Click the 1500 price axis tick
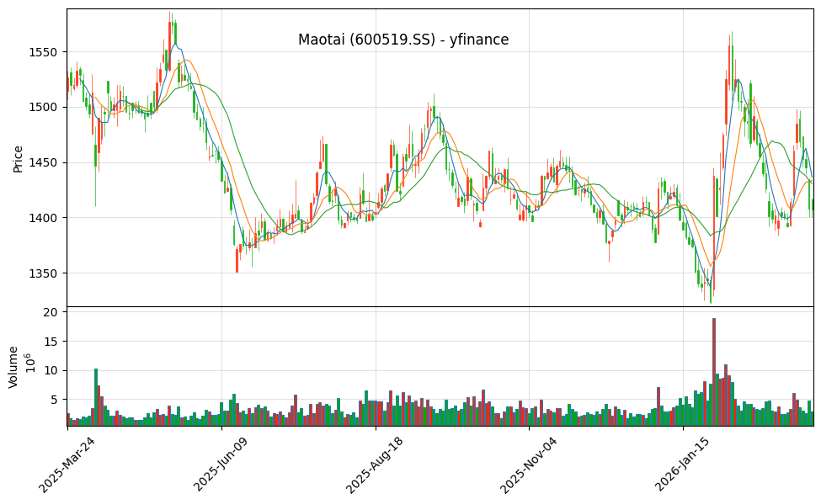 tap(43, 108)
